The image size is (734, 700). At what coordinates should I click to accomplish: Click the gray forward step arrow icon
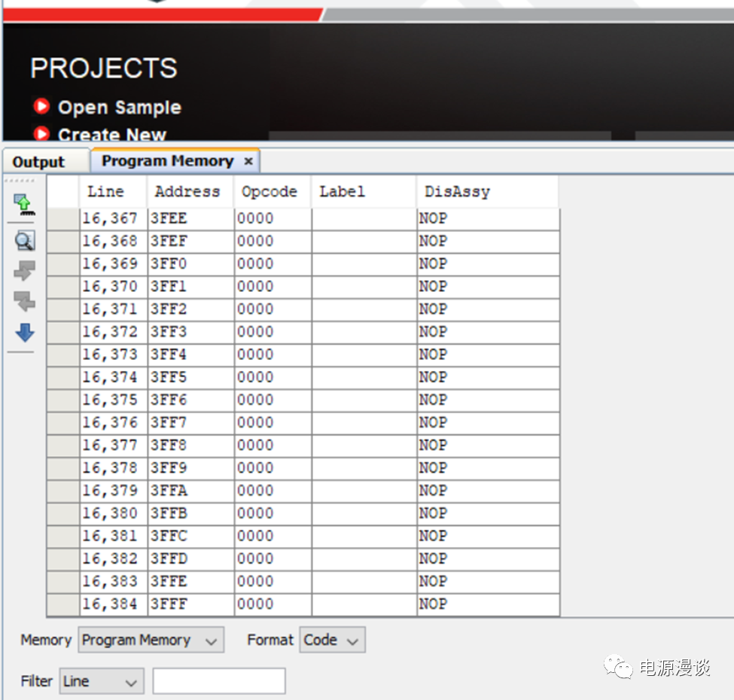pos(25,272)
